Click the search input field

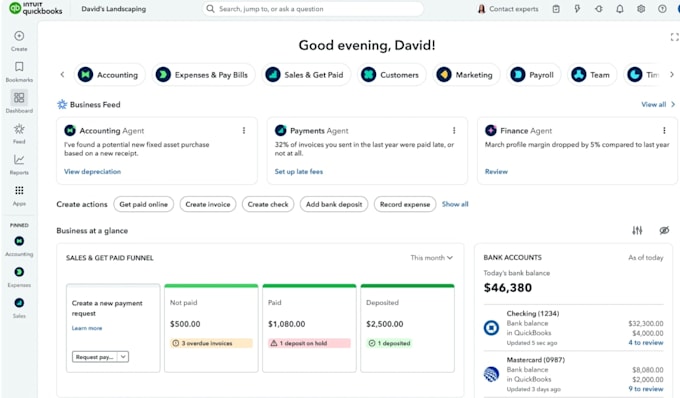313,9
